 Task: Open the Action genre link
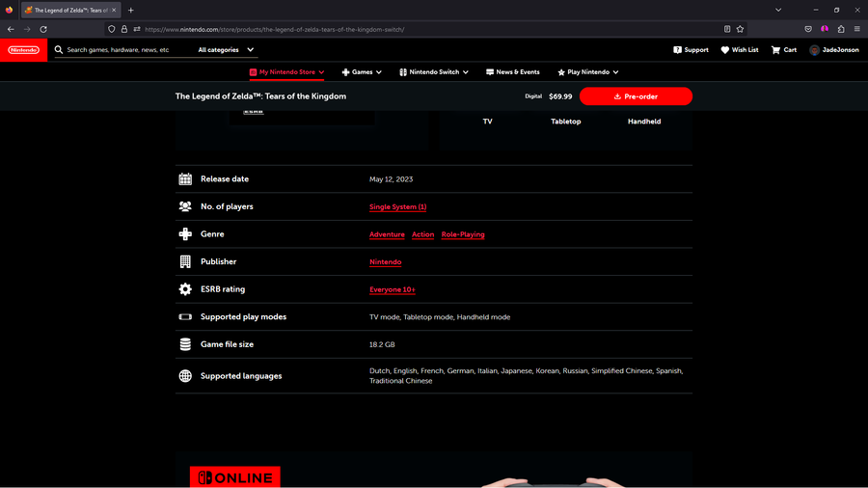tap(422, 234)
